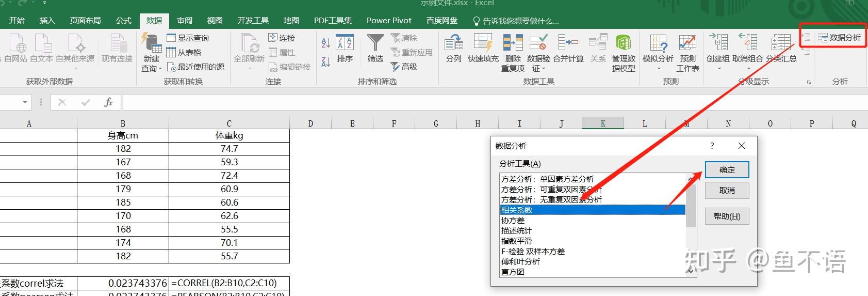Switch to the 插入 tab
This screenshot has height=296, width=868.
(47, 21)
